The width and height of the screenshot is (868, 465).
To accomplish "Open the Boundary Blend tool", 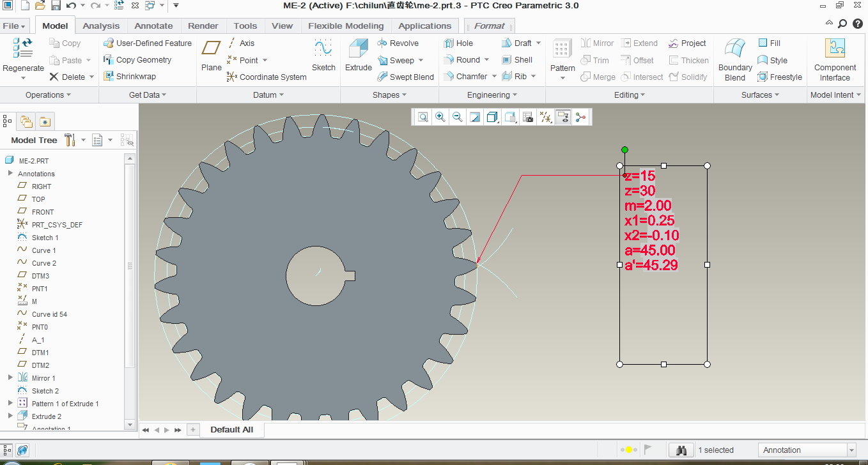I will 735,60.
